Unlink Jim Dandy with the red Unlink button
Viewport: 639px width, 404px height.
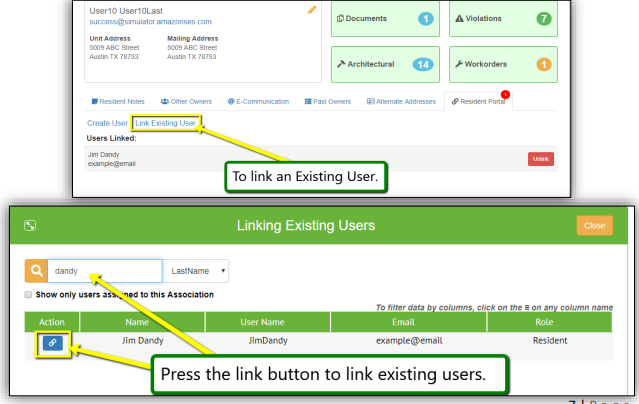coord(541,159)
